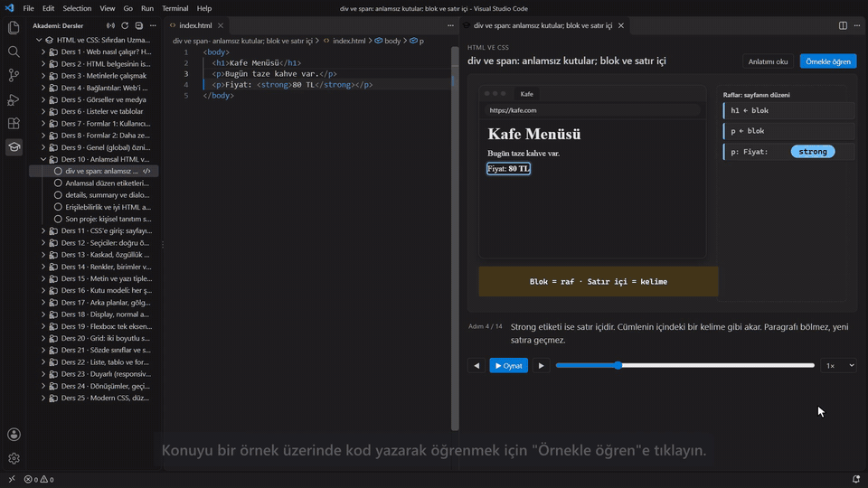This screenshot has height=488, width=868.
Task: Expand Ders 1 - Web nasıl çalışır
Action: pos(43,52)
